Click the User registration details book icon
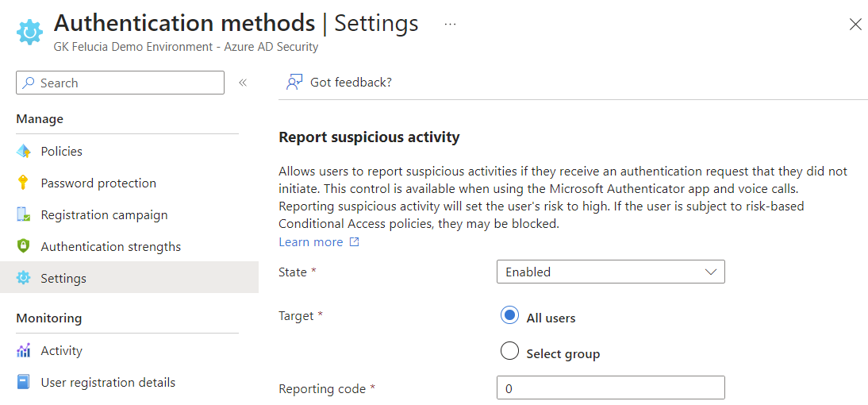Image resolution: width=868 pixels, height=405 pixels. point(23,382)
